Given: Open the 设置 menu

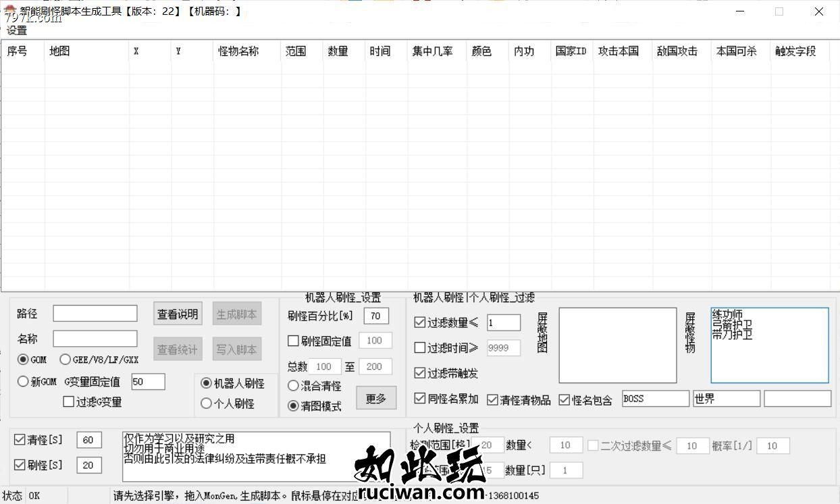Looking at the screenshot, I should tap(17, 30).
